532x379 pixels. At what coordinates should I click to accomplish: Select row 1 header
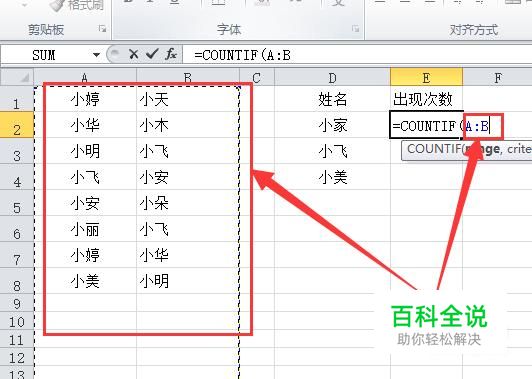(x=17, y=99)
